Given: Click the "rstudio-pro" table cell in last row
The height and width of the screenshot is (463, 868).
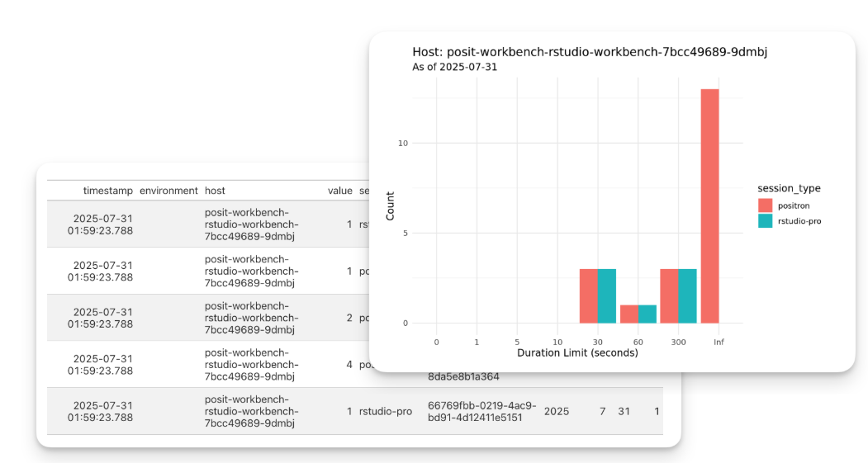Looking at the screenshot, I should [386, 412].
